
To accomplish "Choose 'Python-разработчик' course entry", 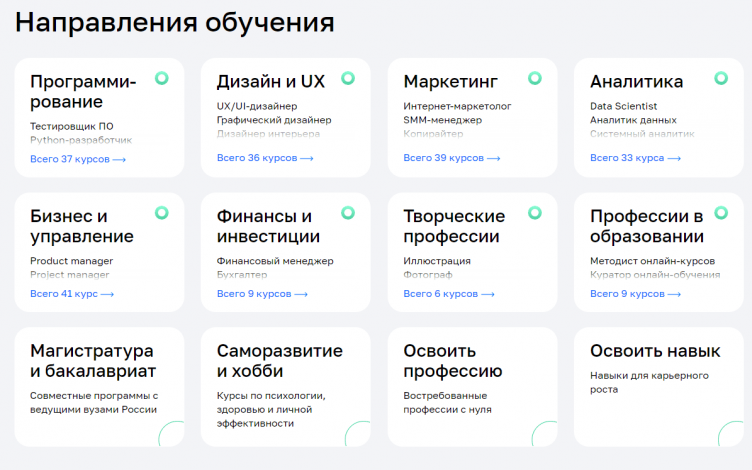I will coord(81,140).
